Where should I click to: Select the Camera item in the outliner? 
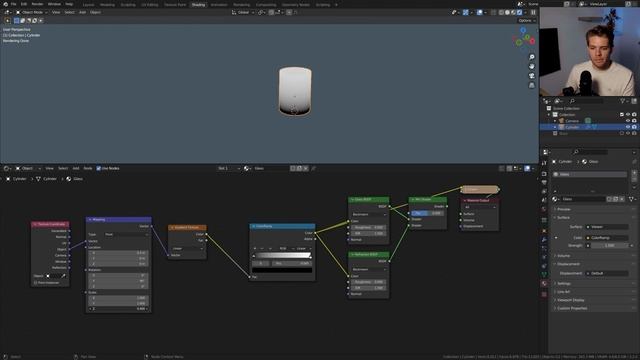pos(571,121)
